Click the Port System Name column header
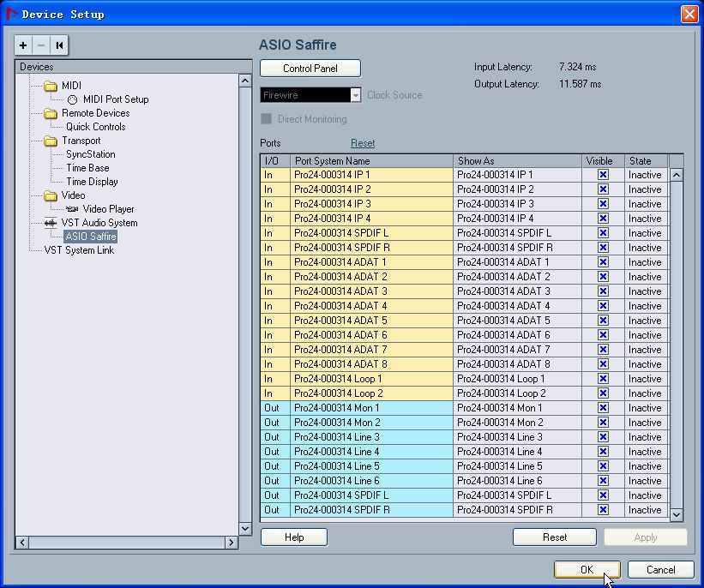 [372, 160]
